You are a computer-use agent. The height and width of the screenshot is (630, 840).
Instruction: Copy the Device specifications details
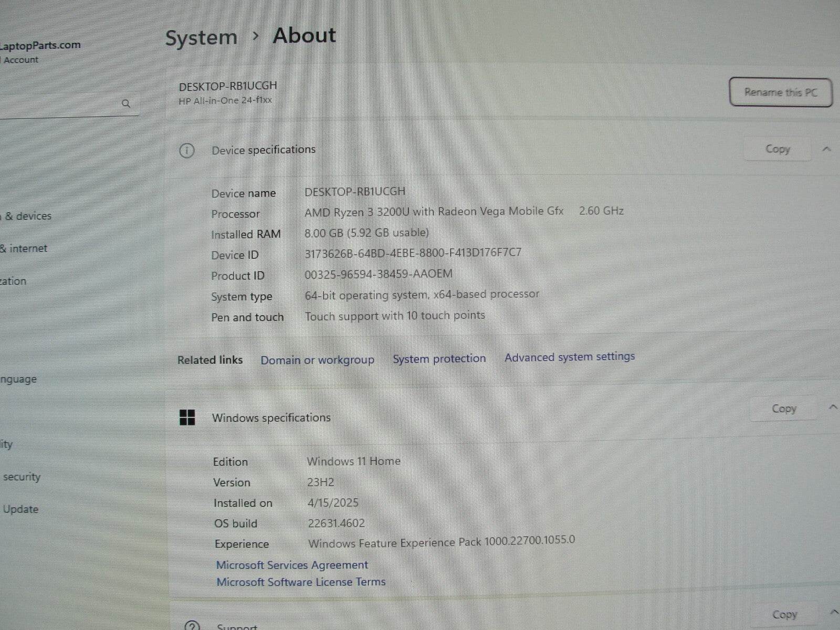click(x=777, y=149)
